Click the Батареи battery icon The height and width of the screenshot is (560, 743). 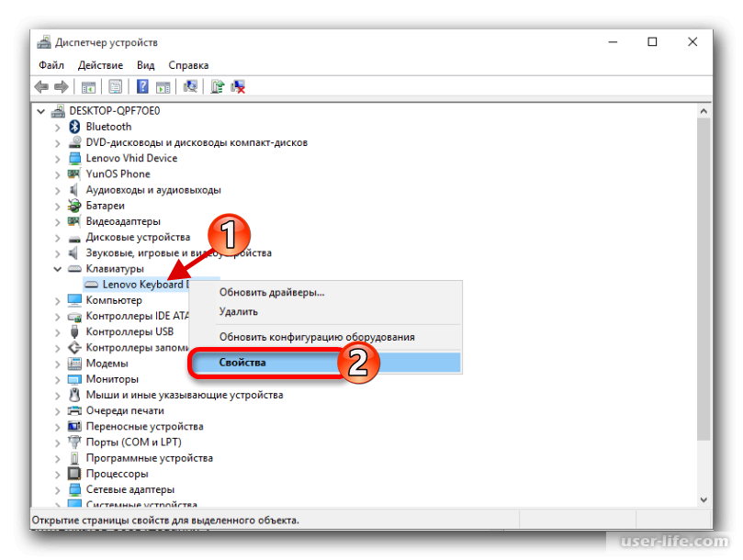[74, 205]
